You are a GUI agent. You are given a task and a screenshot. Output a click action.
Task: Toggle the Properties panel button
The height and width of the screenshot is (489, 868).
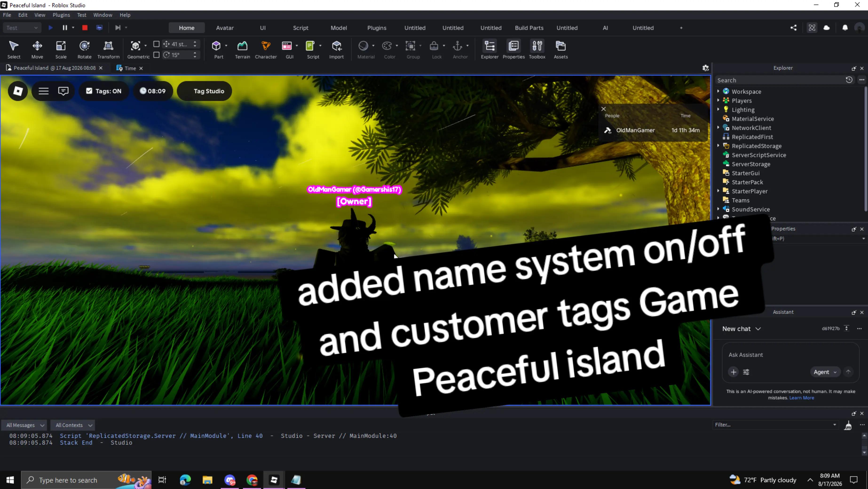pos(513,49)
